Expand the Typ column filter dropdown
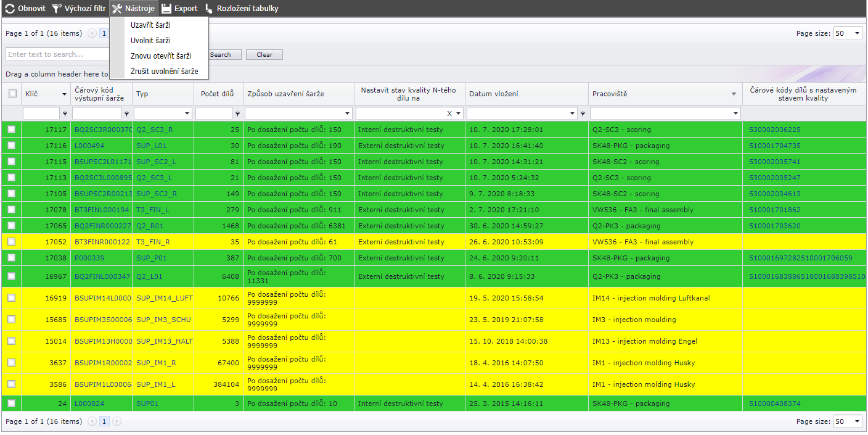868x435 pixels. [x=187, y=114]
